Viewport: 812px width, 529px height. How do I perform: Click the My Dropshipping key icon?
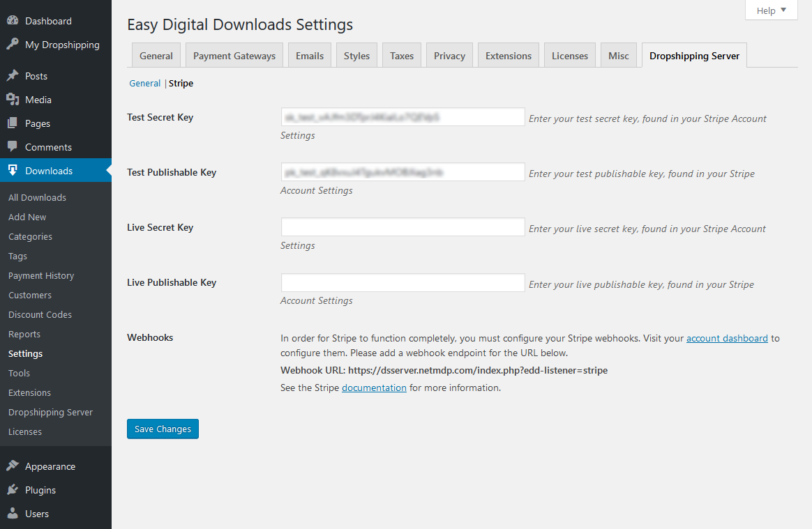coord(13,45)
